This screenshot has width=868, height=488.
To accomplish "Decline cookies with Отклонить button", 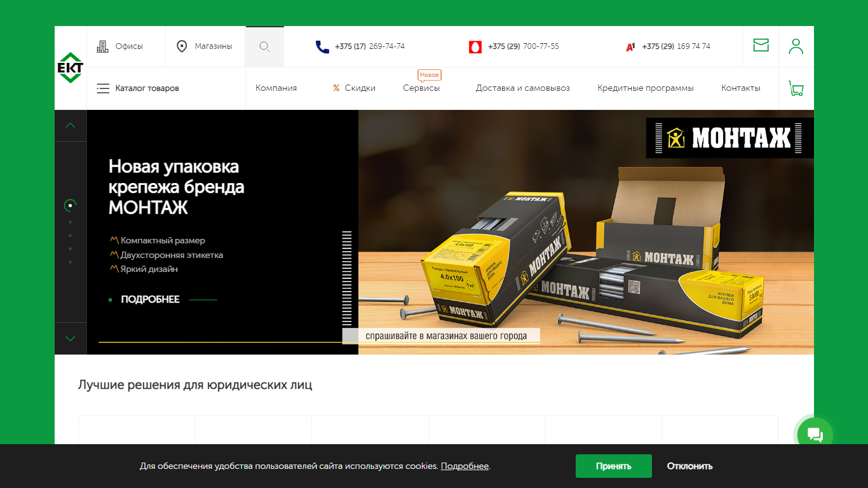I will [689, 466].
